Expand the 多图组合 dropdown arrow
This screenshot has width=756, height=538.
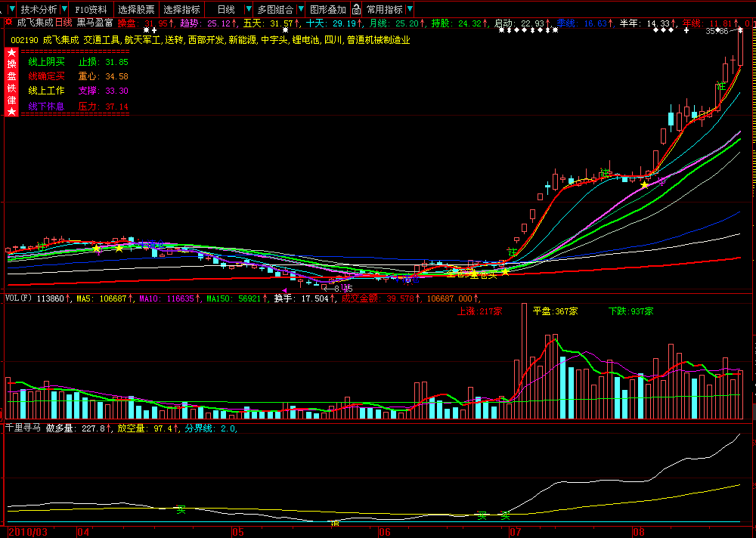[300, 9]
